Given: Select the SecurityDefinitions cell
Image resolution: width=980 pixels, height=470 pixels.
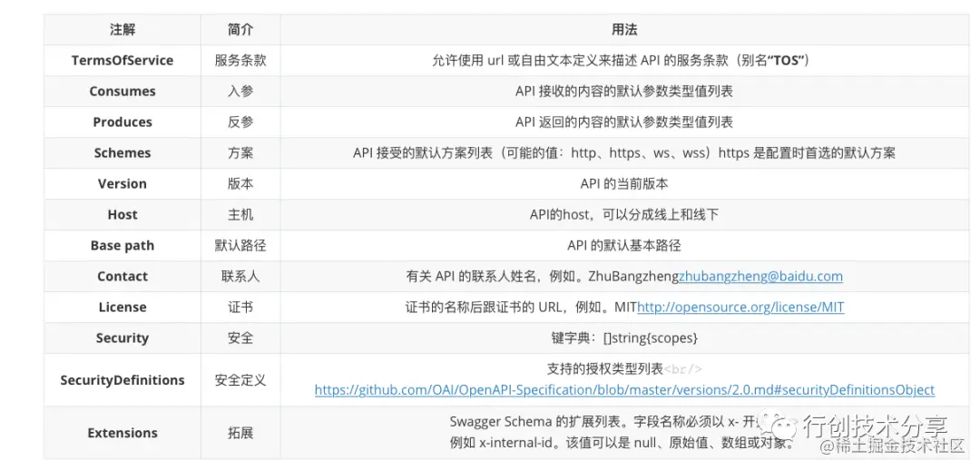Looking at the screenshot, I should click(x=122, y=380).
